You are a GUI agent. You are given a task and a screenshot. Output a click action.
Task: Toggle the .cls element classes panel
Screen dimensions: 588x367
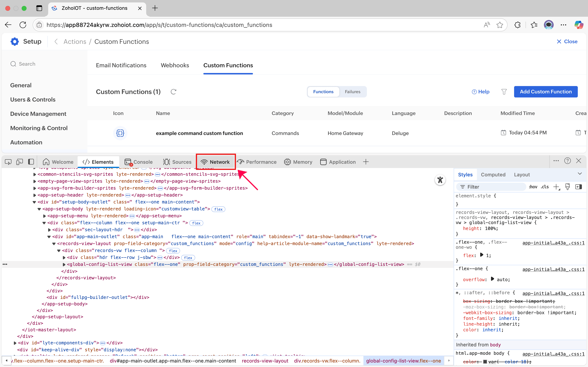coord(545,187)
